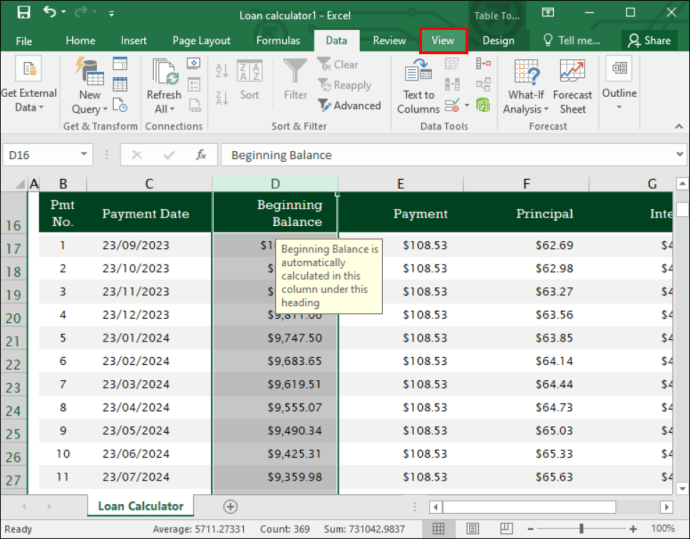Screen dimensions: 690x539
Task: Select Normal view button in status bar
Action: pyautogui.click(x=438, y=528)
